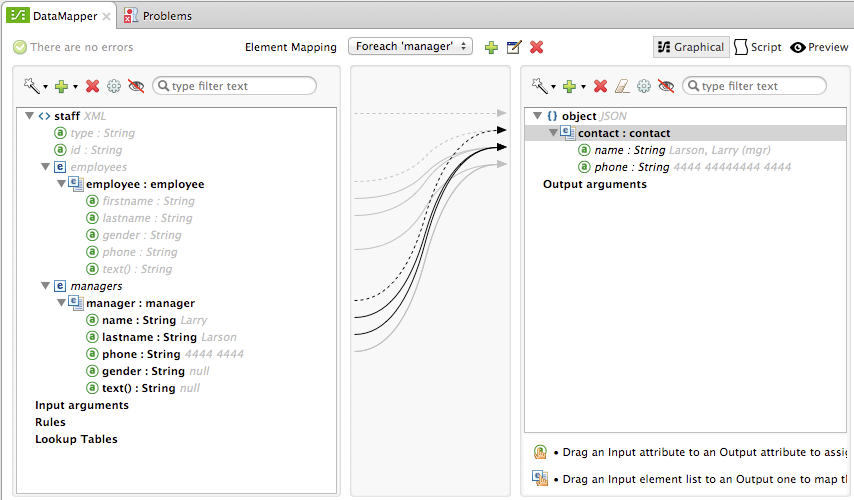Edit the current element mapping
Viewport: 854px width, 500px height.
click(x=514, y=47)
